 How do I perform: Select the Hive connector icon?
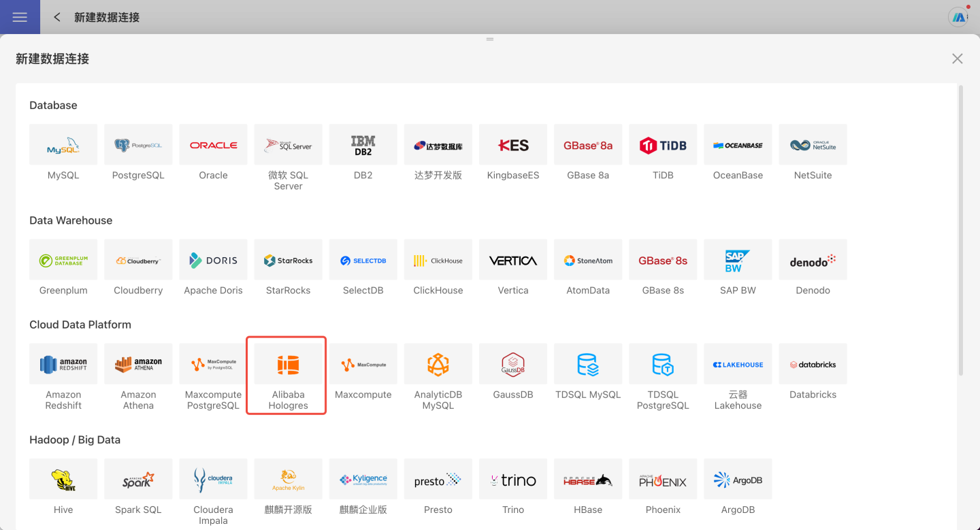pos(63,480)
